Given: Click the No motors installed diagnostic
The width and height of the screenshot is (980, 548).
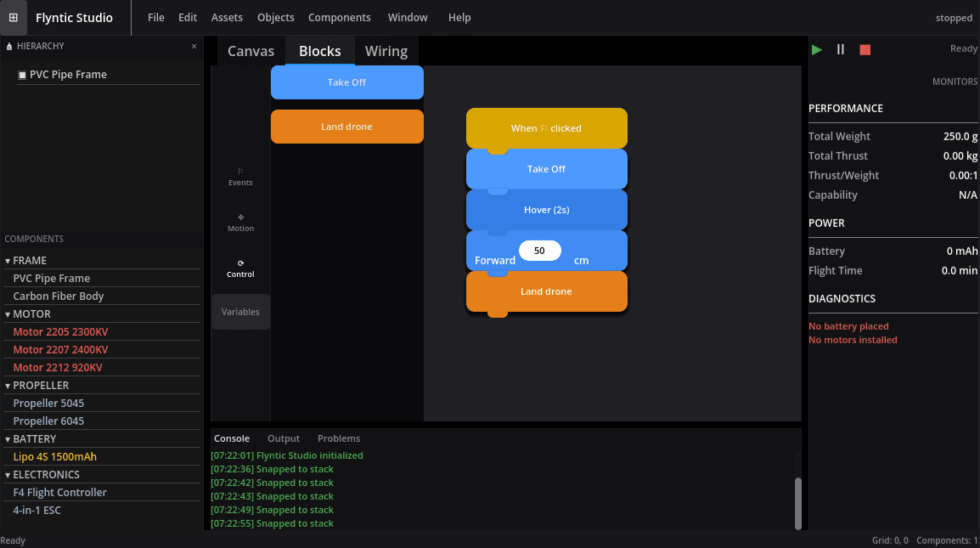Looking at the screenshot, I should click(x=853, y=340).
